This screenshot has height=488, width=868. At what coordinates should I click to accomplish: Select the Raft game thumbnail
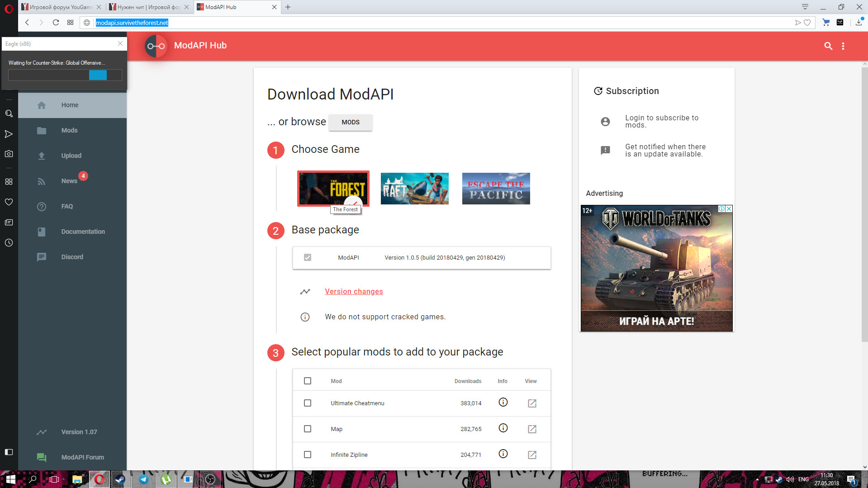click(414, 189)
